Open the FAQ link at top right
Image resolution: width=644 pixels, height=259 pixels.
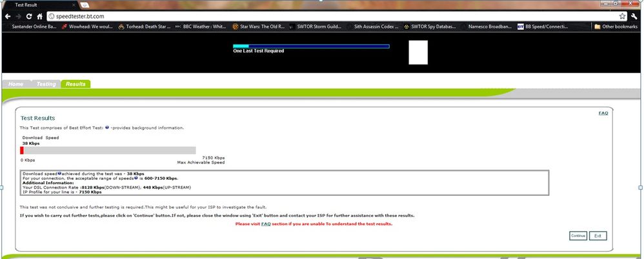coord(603,113)
